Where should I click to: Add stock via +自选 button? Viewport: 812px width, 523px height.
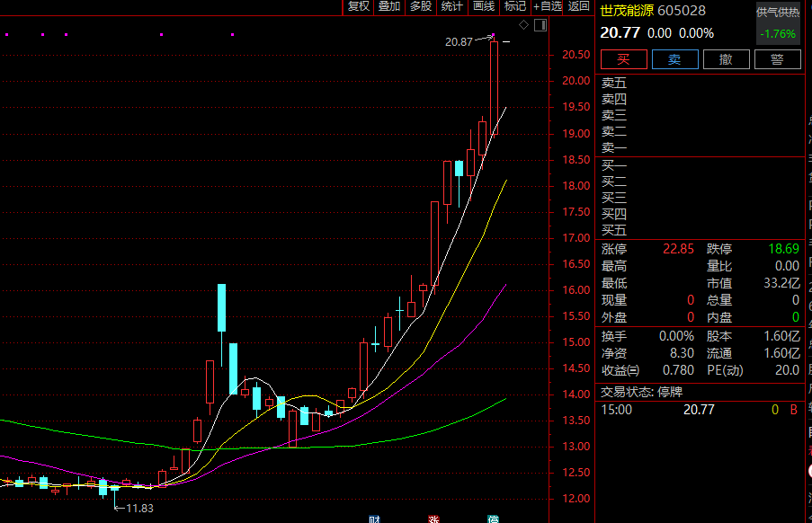click(548, 6)
